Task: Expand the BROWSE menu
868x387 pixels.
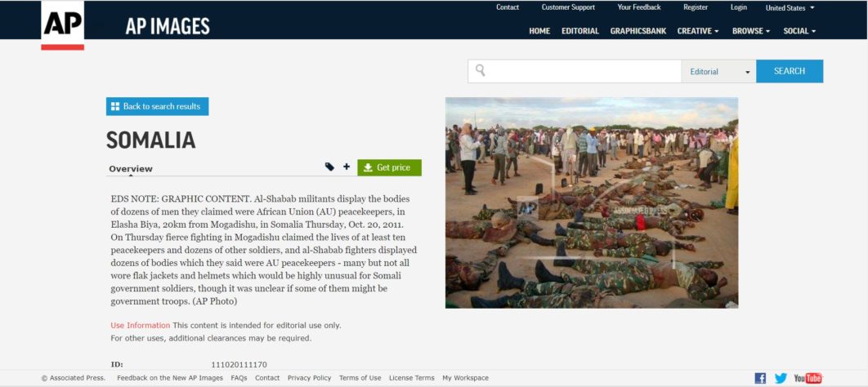Action: (750, 31)
